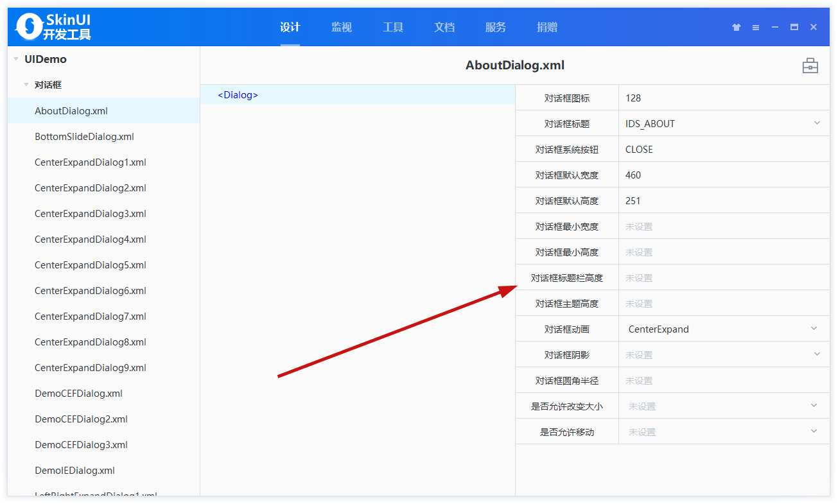838x504 pixels.
Task: Select CenterExpandDialog3.xml
Action: 104,213
